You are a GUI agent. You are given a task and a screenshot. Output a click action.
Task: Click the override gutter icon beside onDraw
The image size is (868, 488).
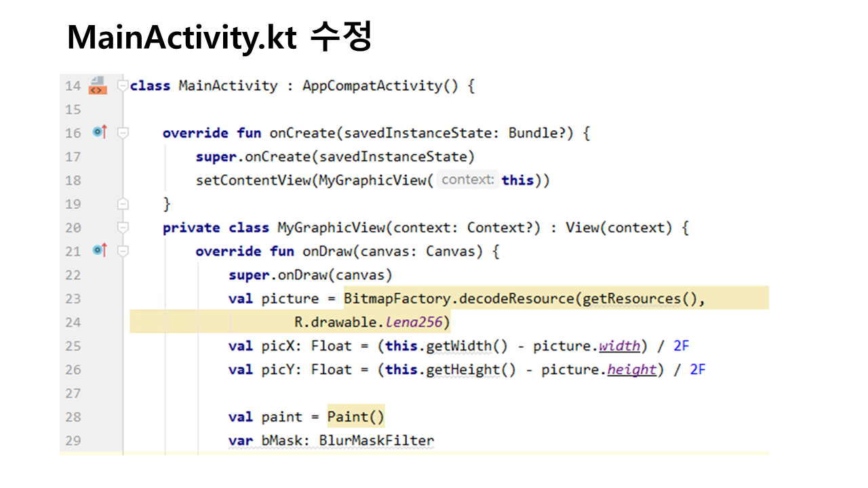coord(100,251)
